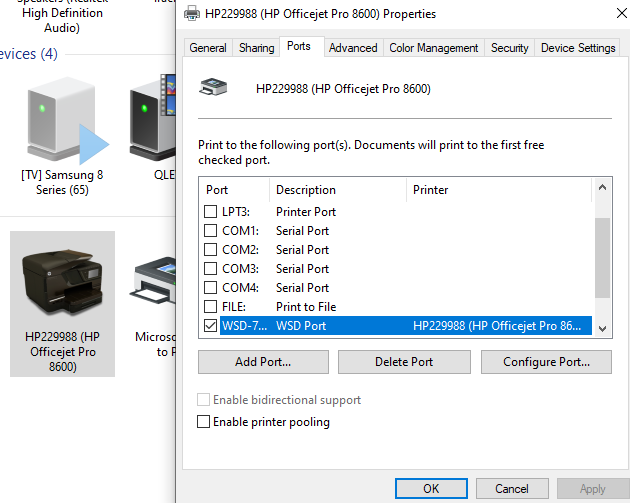Click the Description column header
This screenshot has width=630, height=503.
(338, 190)
